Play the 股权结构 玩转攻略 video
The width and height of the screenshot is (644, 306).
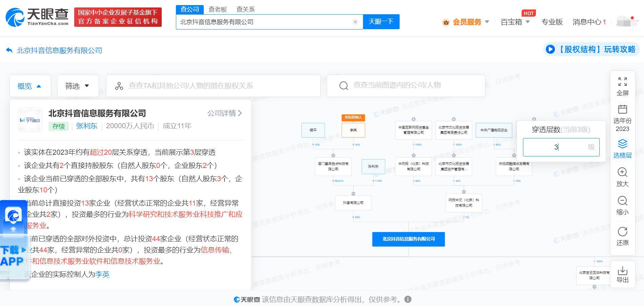point(591,50)
